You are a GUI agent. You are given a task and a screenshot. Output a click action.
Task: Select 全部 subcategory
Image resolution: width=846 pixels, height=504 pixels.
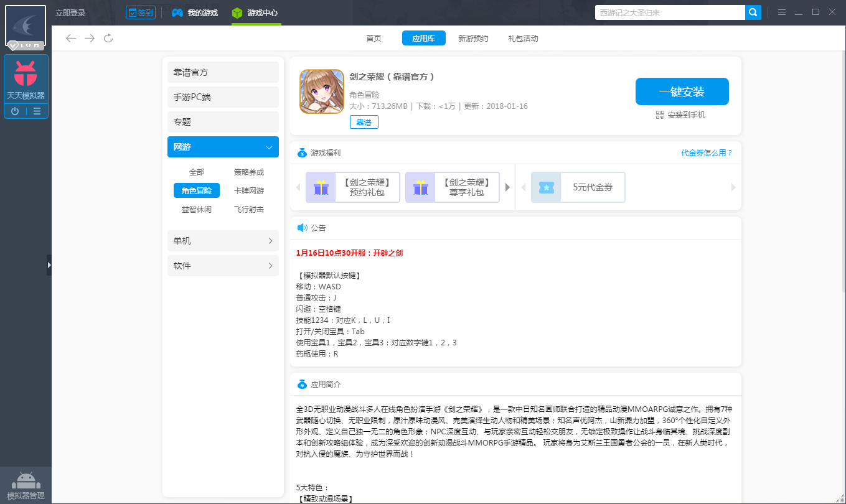[x=197, y=172]
